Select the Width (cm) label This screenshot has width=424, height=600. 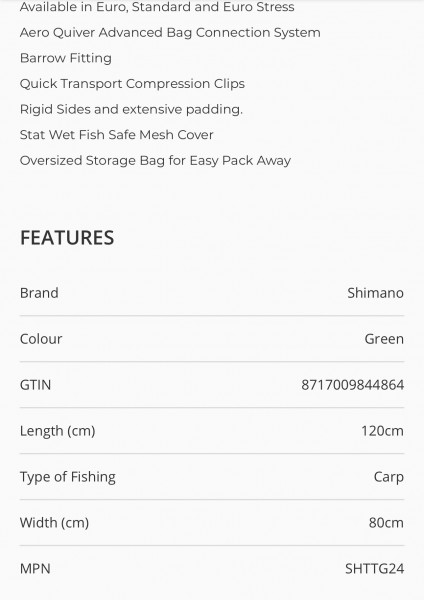coord(54,523)
